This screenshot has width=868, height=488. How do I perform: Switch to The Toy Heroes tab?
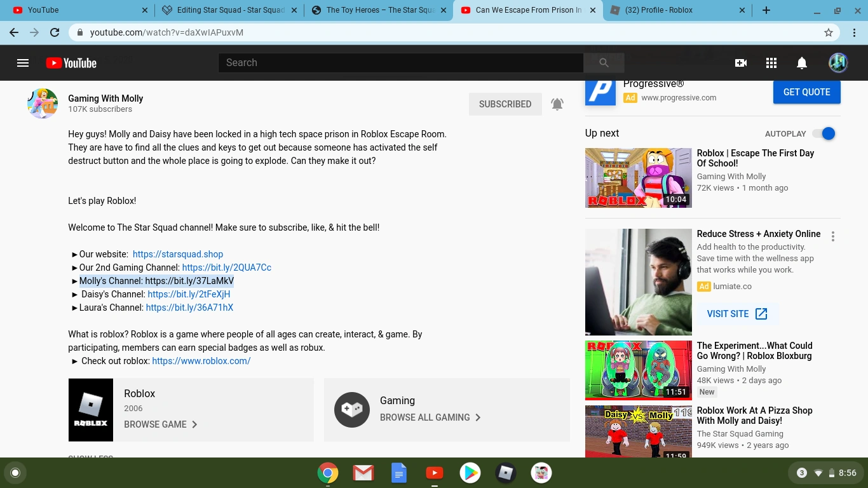click(378, 10)
